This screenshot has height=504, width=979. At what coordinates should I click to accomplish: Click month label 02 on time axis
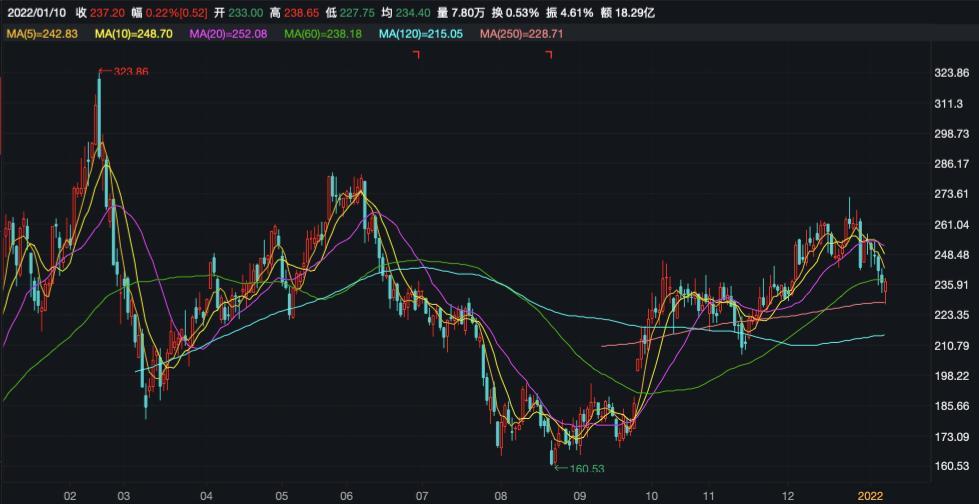point(71,496)
